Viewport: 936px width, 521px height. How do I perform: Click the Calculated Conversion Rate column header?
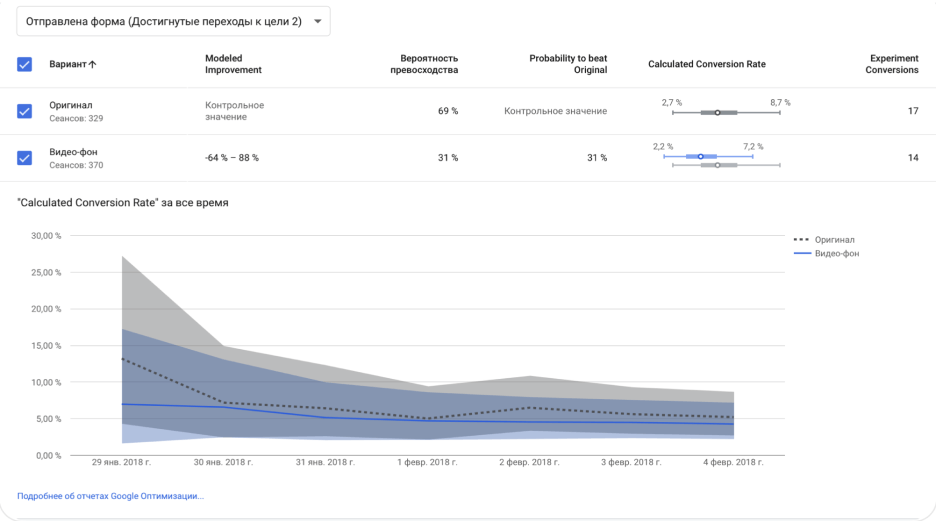[x=706, y=64]
